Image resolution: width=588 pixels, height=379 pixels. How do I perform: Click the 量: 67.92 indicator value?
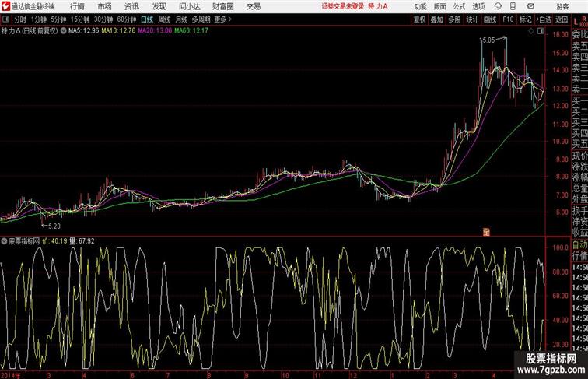tap(82, 241)
